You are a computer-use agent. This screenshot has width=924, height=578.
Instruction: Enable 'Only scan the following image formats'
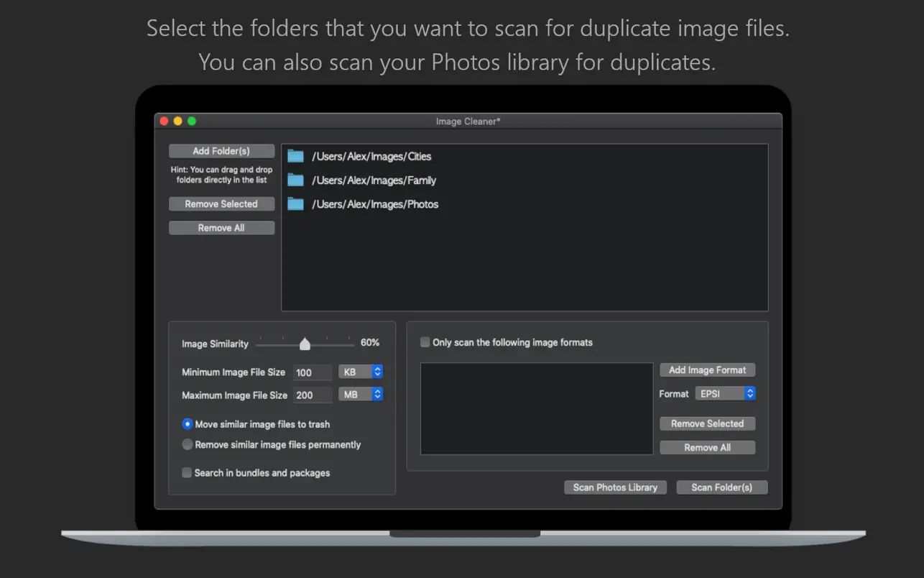[x=425, y=342]
